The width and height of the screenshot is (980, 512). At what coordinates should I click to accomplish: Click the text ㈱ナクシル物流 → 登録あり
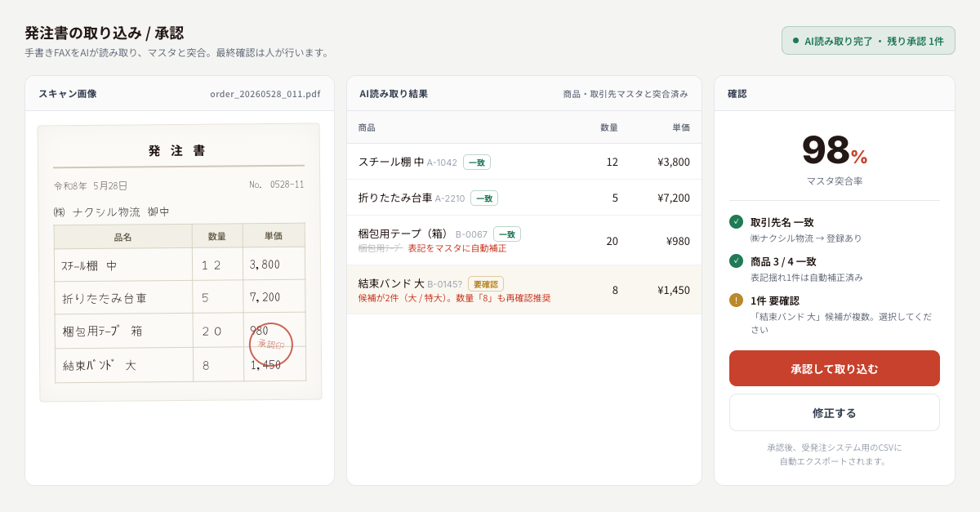click(x=806, y=238)
